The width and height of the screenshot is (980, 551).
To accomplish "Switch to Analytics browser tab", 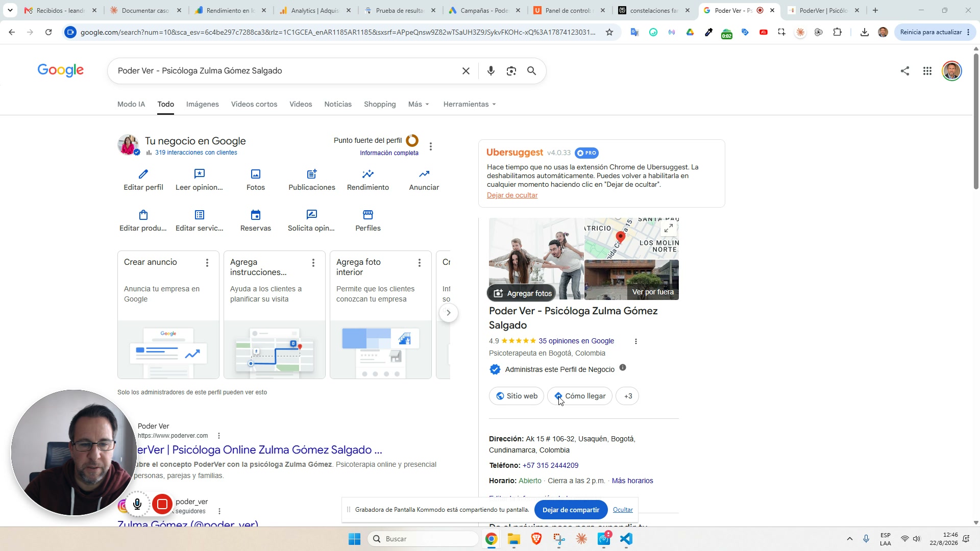I will tap(315, 10).
